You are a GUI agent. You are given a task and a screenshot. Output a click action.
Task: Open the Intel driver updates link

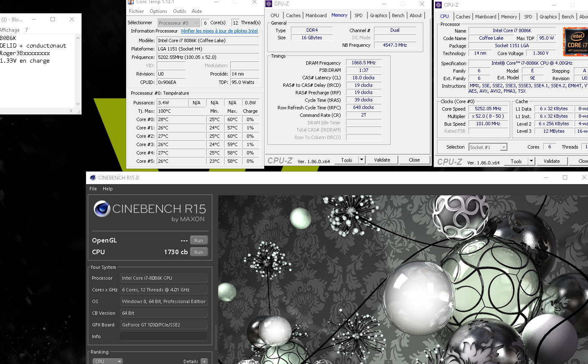click(219, 31)
